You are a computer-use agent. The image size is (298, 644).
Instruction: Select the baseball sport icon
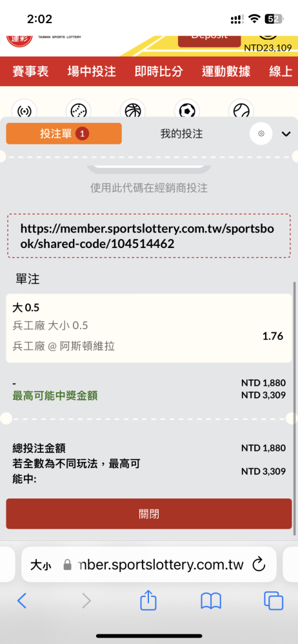[x=78, y=110]
